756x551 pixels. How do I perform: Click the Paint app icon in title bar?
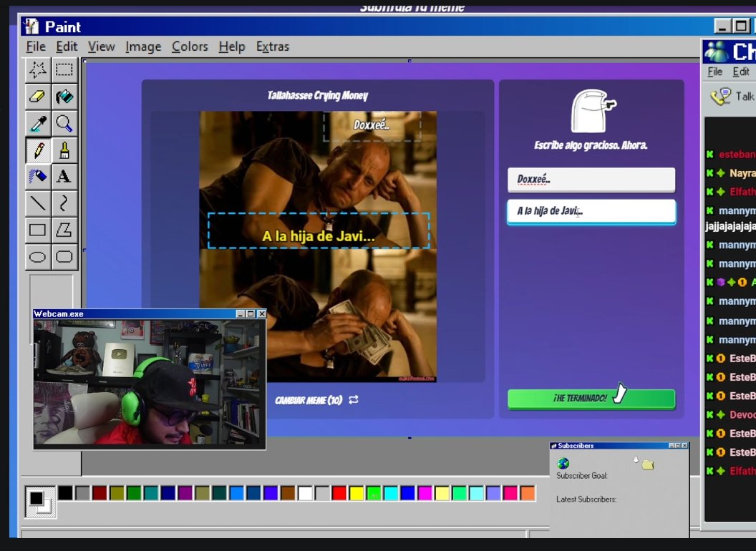31,26
